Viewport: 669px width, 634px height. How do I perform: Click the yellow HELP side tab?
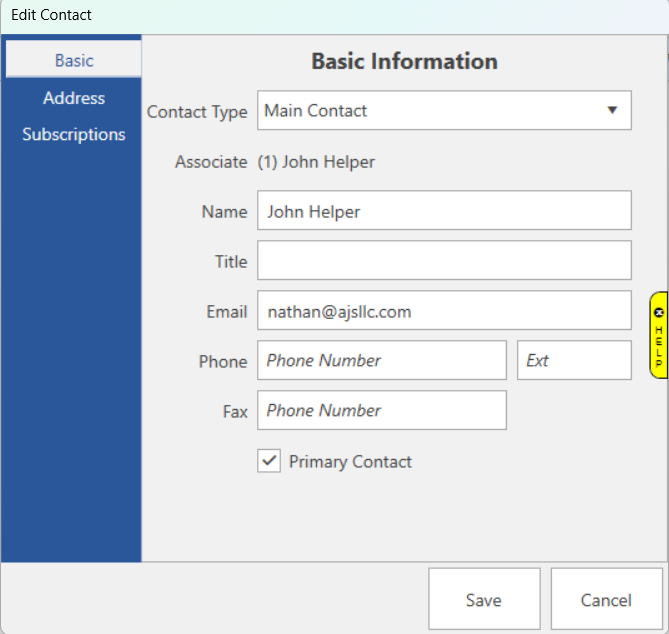[x=659, y=343]
